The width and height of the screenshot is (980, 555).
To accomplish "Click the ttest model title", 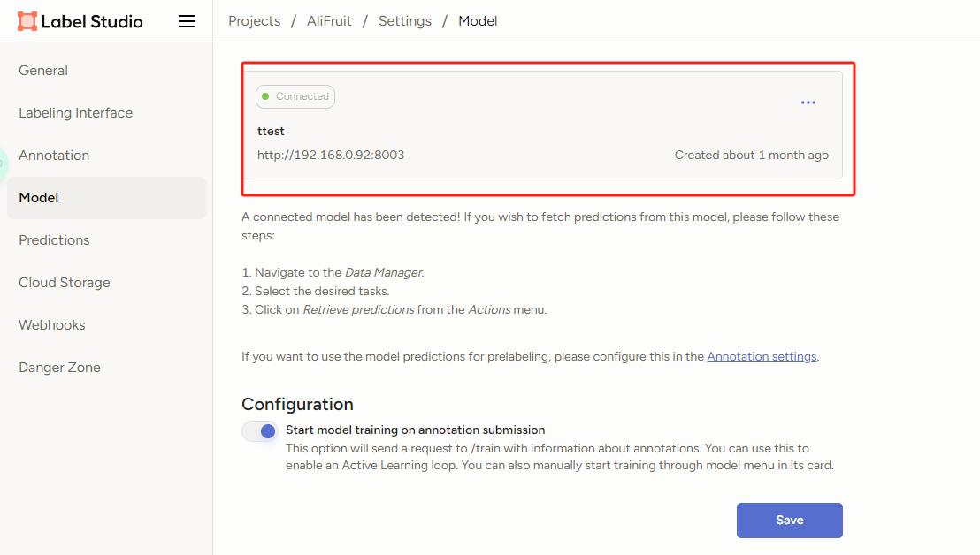I will pos(271,132).
